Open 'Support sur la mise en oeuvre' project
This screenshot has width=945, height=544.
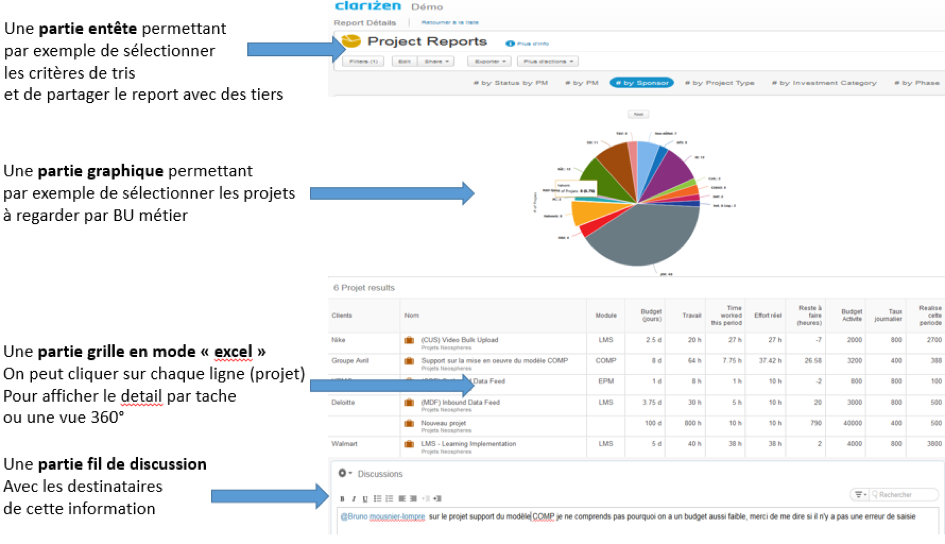click(x=494, y=360)
